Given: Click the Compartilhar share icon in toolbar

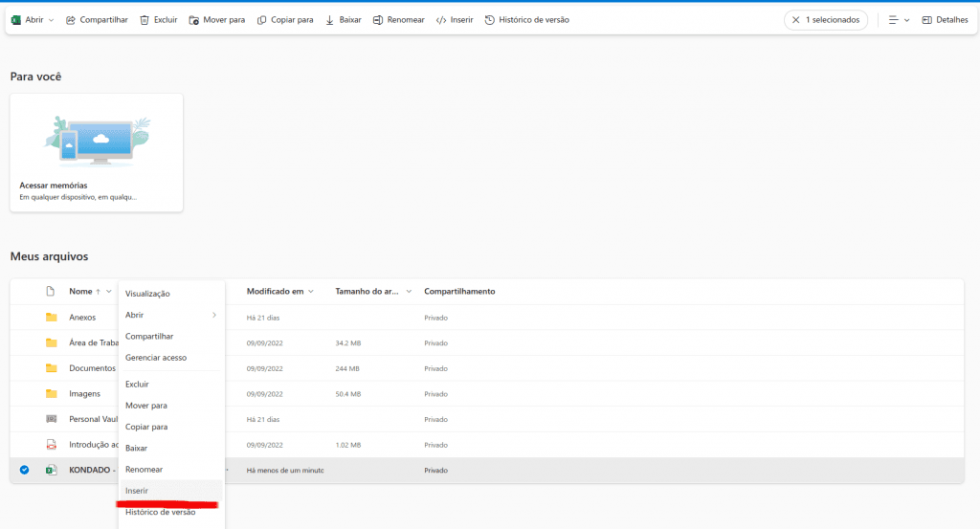Looking at the screenshot, I should [x=71, y=20].
